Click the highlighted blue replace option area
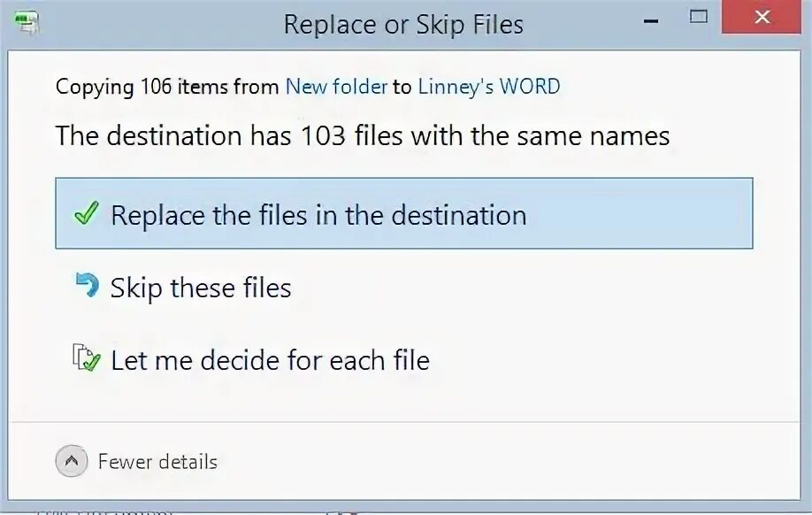812x515 pixels. [x=404, y=213]
